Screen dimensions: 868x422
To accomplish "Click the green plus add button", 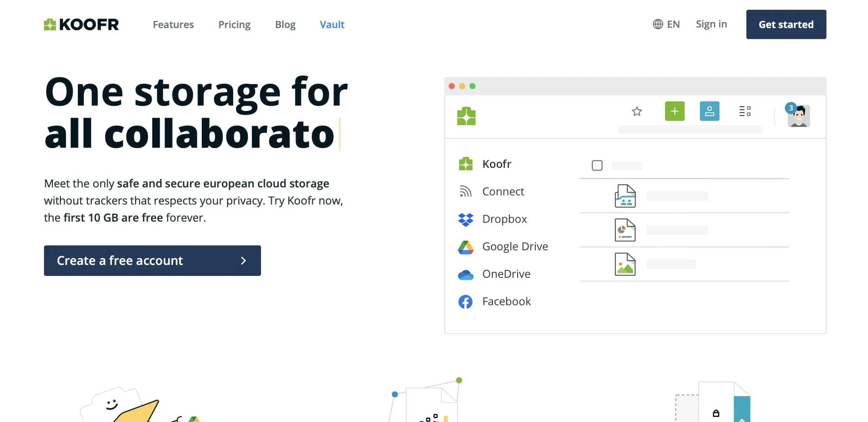I will tap(674, 111).
